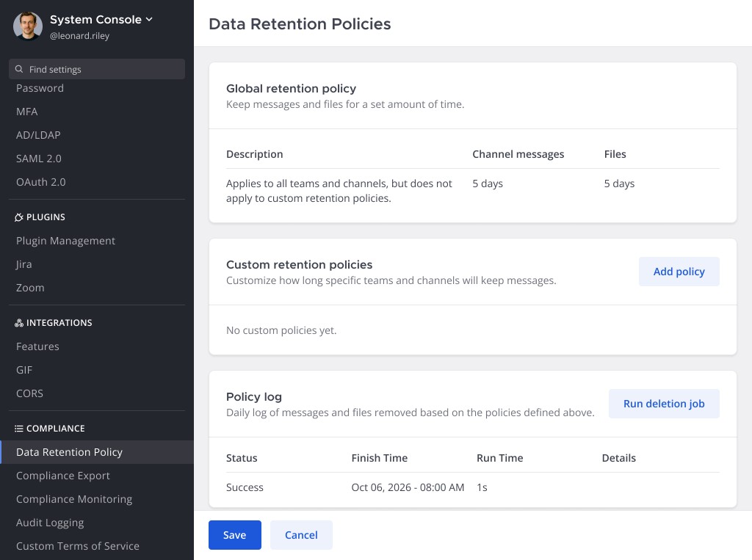Open OAuth 2.0 settings
Viewport: 752px width, 560px height.
[x=41, y=182]
